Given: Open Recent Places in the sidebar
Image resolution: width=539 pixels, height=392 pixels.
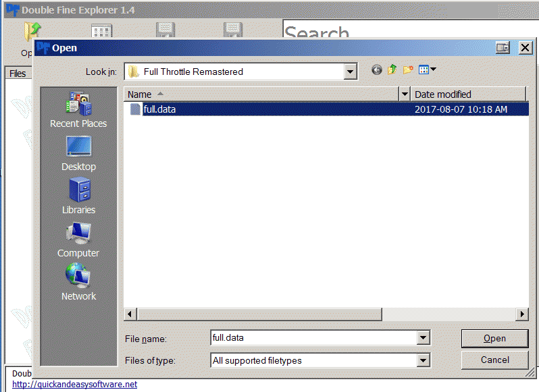Looking at the screenshot, I should click(78, 110).
